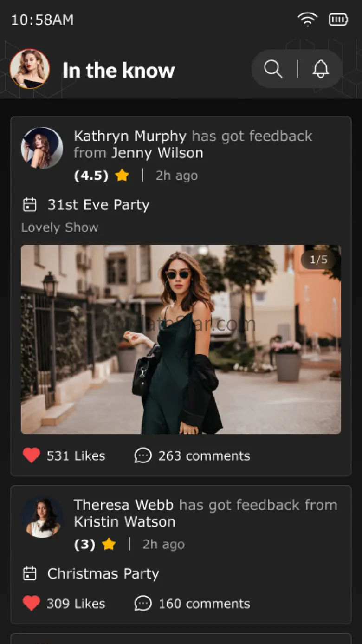Click calendar icon next to Christmas Party
The height and width of the screenshot is (644, 362).
(30, 574)
